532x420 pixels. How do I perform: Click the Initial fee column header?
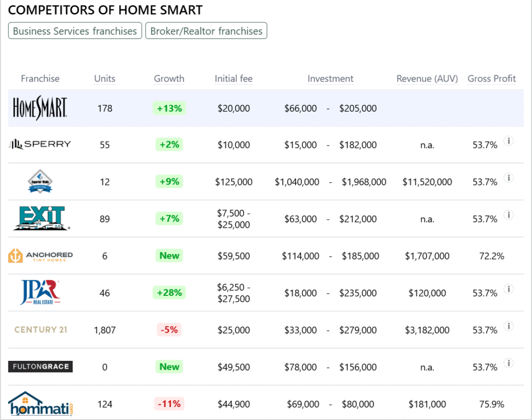[233, 78]
